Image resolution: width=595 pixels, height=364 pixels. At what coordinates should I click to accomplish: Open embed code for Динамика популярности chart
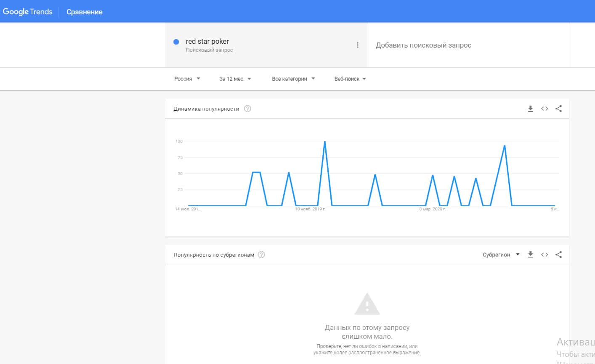(x=545, y=109)
